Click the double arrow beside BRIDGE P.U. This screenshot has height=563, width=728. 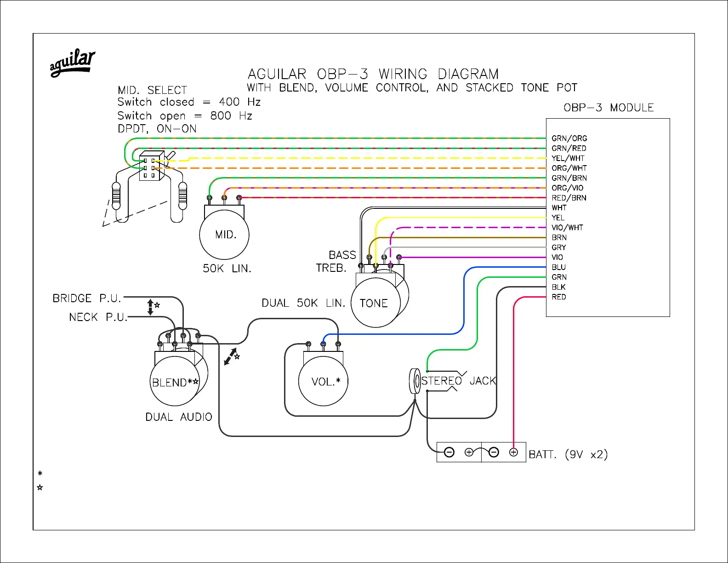150,307
